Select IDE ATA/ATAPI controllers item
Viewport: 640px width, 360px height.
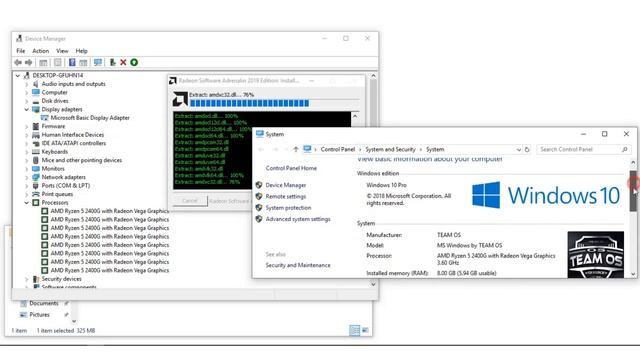[x=73, y=143]
